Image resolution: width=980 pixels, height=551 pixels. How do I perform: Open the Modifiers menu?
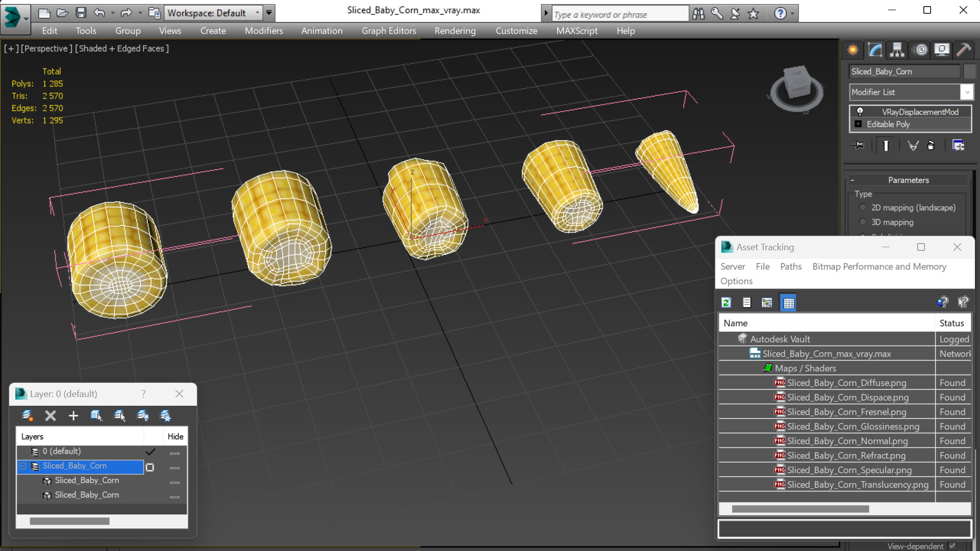point(264,31)
